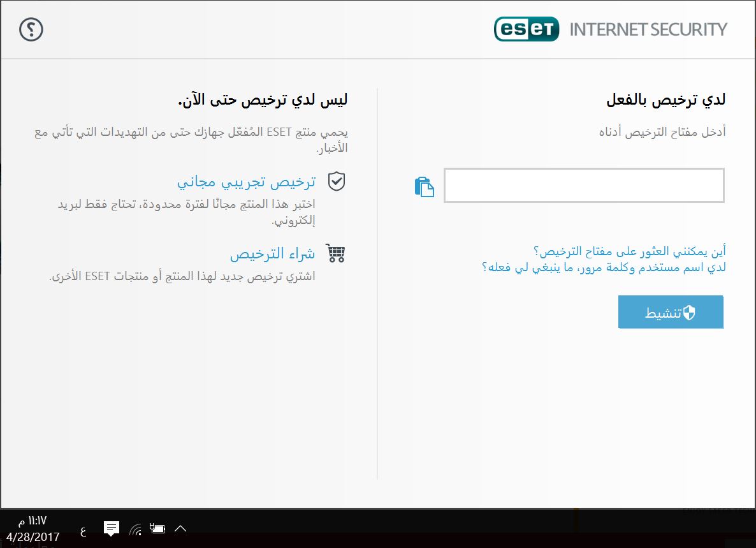Open link لدي اسم مستخدم وكلمة مرور
756x548 pixels.
(x=604, y=267)
